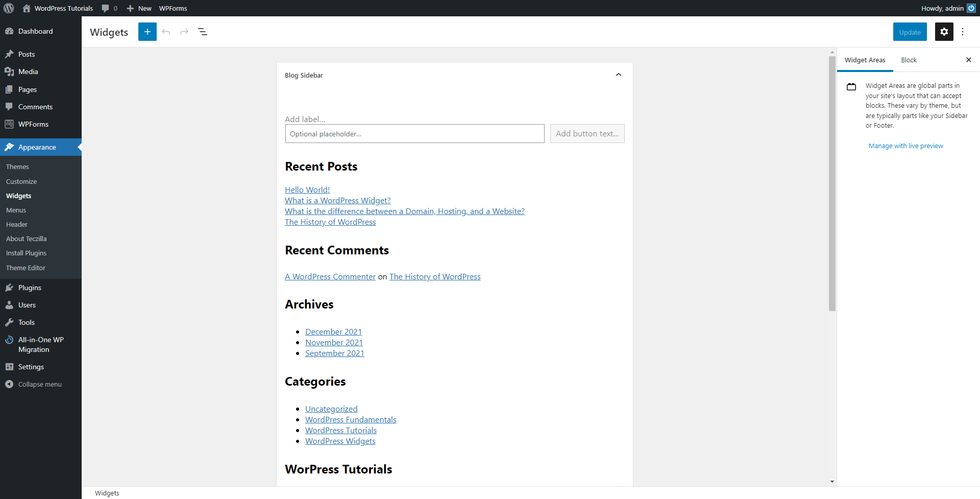
Task: Click the WordPress logo icon
Action: [9, 8]
